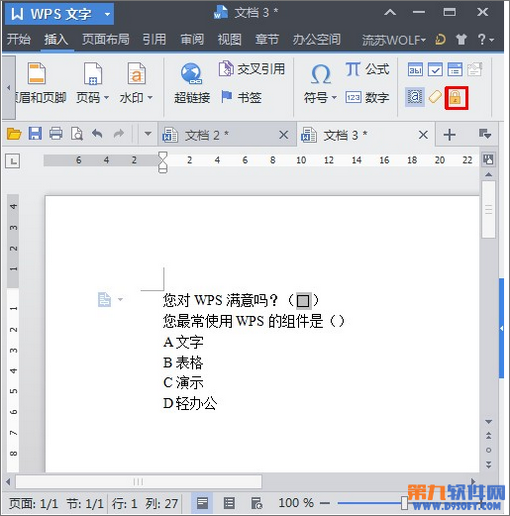Undo the last action
The image size is (510, 516).
pyautogui.click(x=97, y=134)
